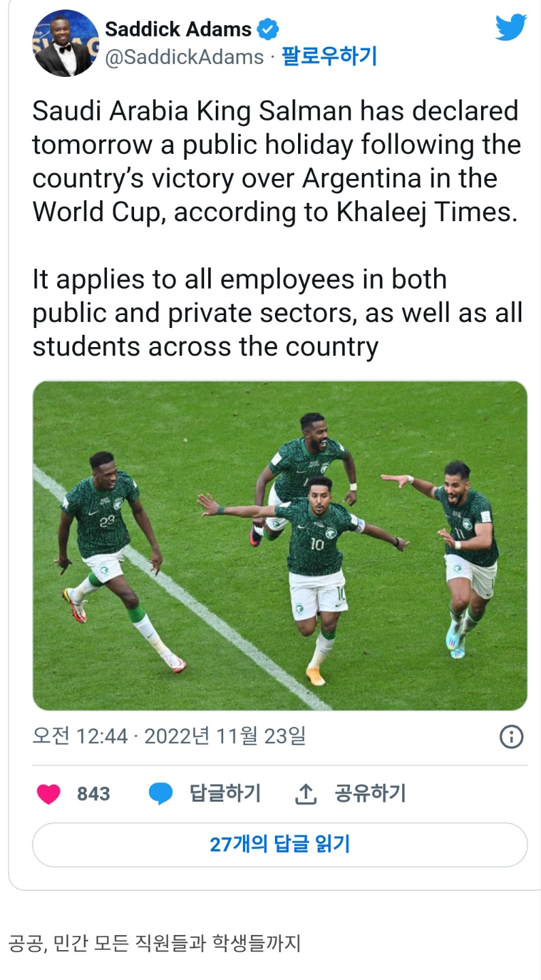Click the share upload arrow icon
541x980 pixels.
point(306,794)
